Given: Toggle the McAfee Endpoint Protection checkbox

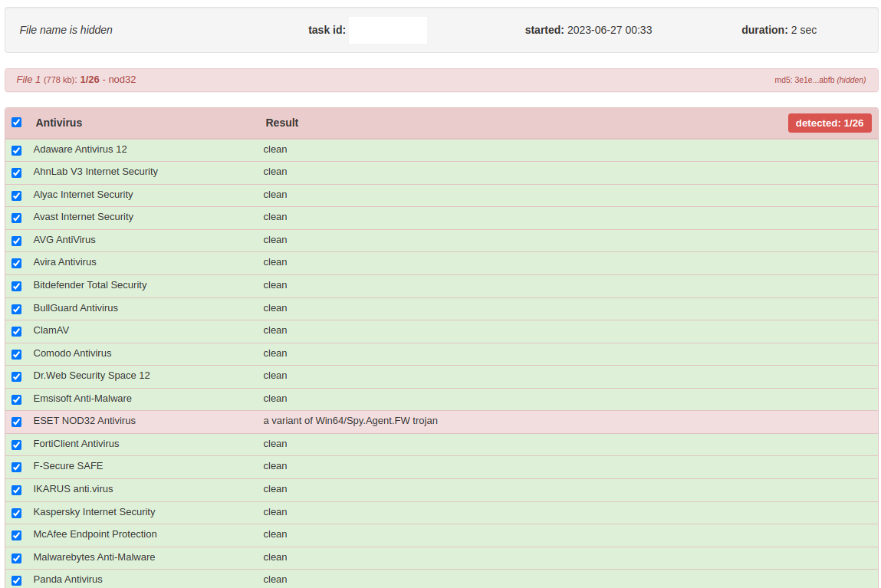Looking at the screenshot, I should 17,535.
